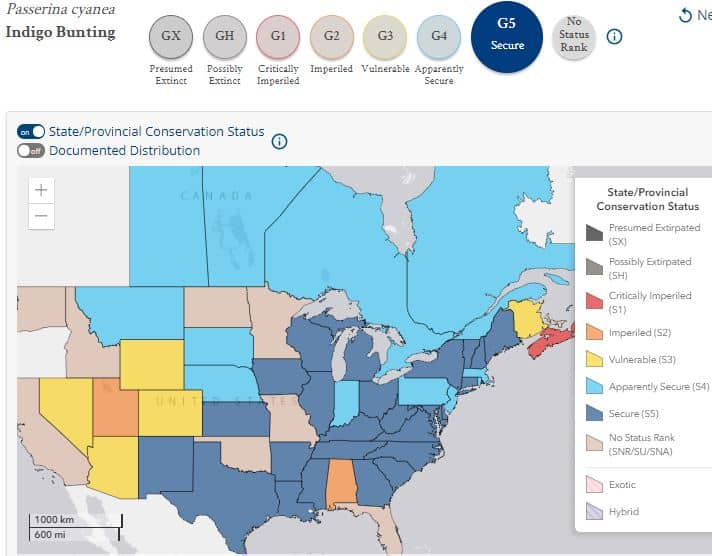This screenshot has height=556, width=712.
Task: Open info icon beside map layer toggles
Action: 279,141
